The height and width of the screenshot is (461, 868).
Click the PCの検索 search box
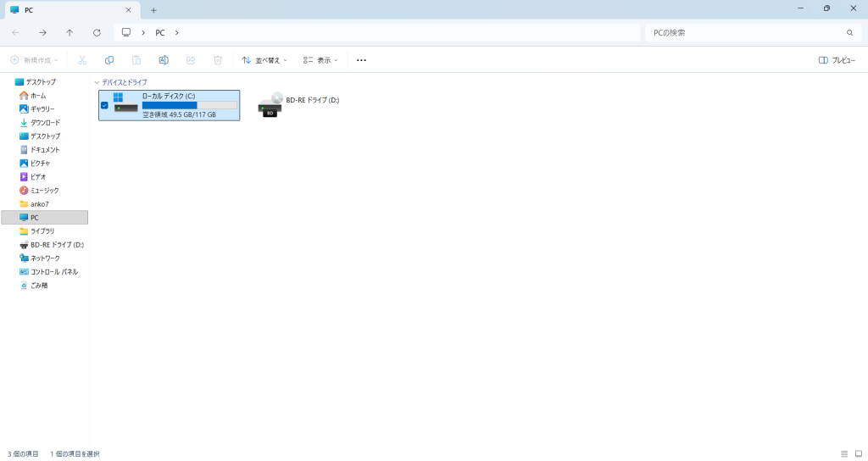[x=746, y=32]
